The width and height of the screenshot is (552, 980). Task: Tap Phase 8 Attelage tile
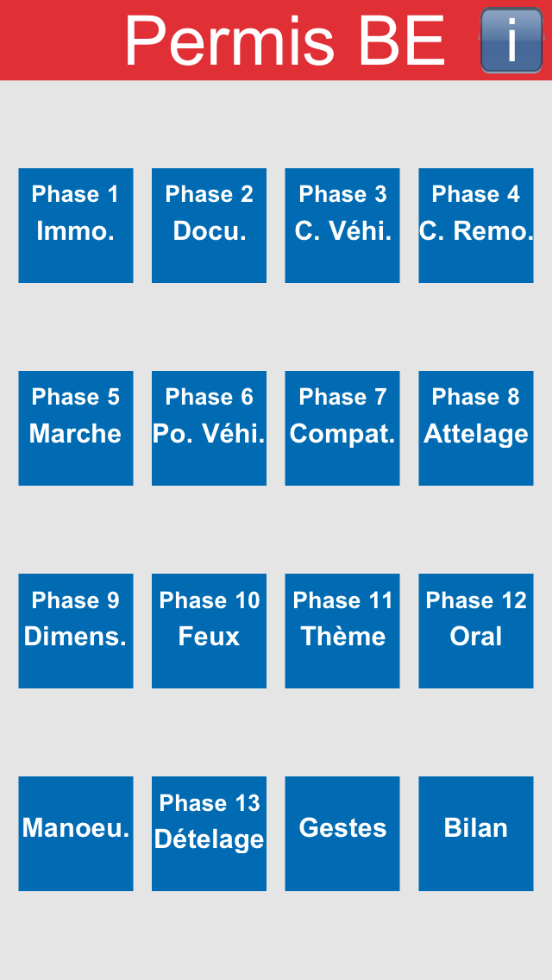pyautogui.click(x=476, y=428)
